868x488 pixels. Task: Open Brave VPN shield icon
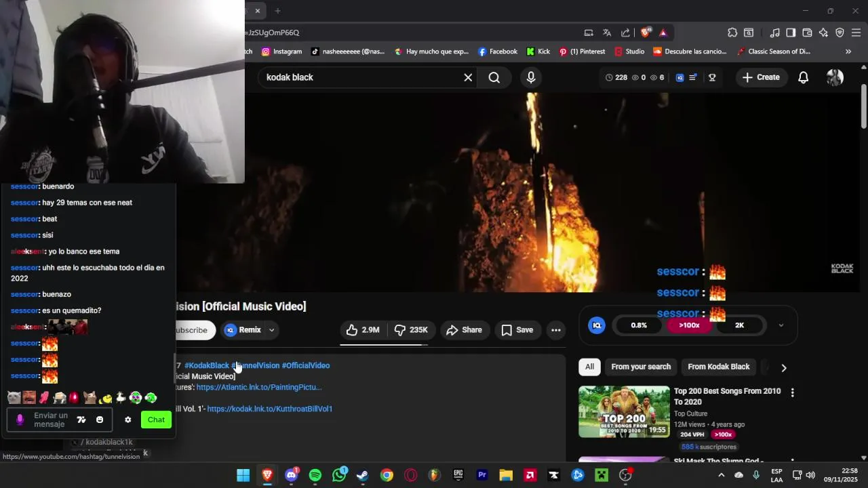pyautogui.click(x=840, y=33)
